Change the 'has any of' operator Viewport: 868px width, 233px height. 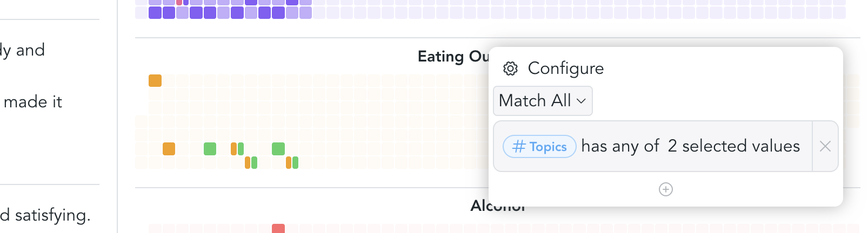[x=620, y=146]
